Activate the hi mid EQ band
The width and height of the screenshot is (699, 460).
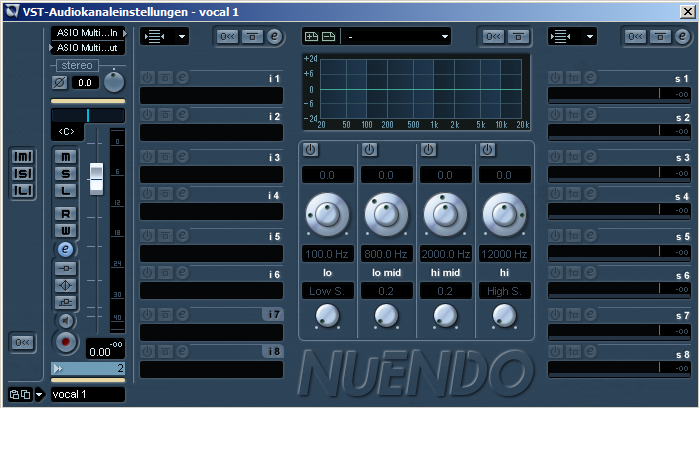pos(428,149)
